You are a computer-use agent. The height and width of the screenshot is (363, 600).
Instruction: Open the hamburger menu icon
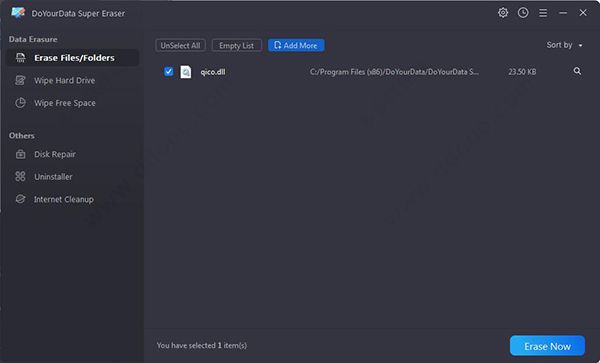[x=543, y=13]
